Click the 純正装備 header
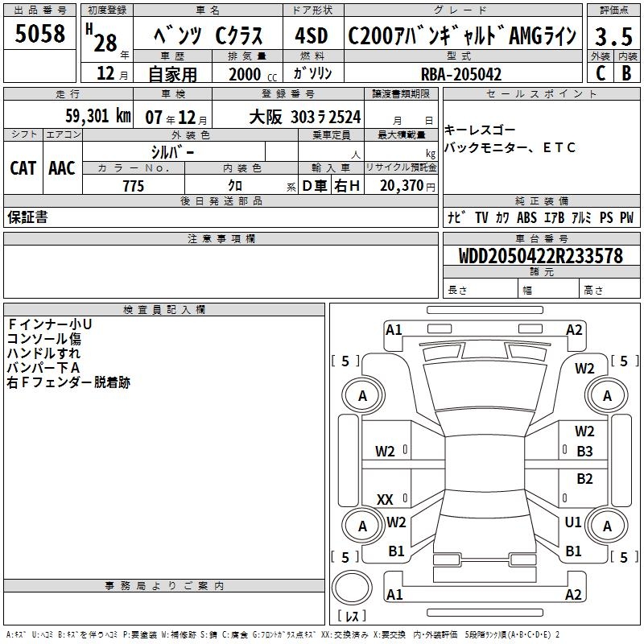644x644 pixels. click(x=541, y=200)
